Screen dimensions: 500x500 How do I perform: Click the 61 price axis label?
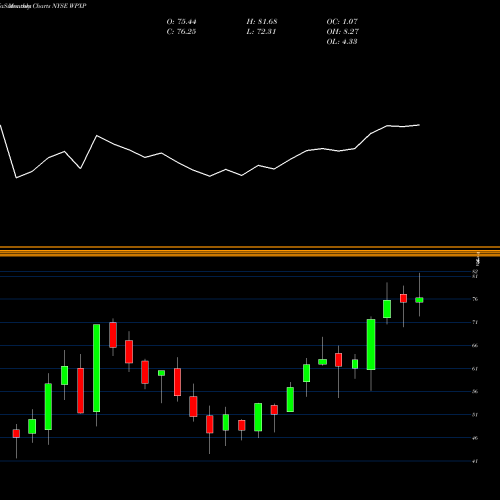tap(475, 369)
